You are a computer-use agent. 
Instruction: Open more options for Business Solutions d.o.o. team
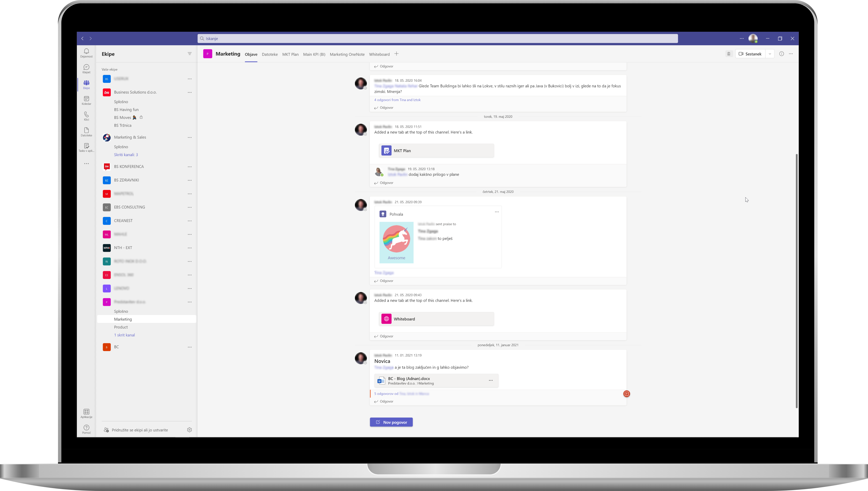(190, 92)
